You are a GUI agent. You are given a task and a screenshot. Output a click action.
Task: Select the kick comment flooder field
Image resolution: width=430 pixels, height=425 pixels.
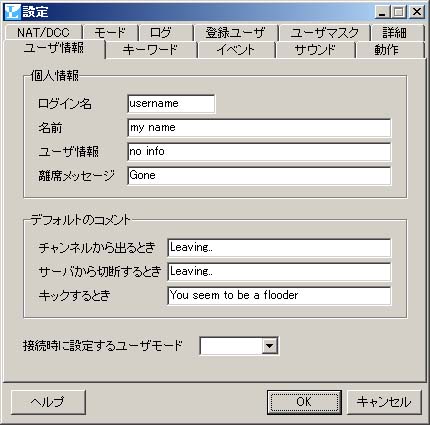(x=279, y=296)
